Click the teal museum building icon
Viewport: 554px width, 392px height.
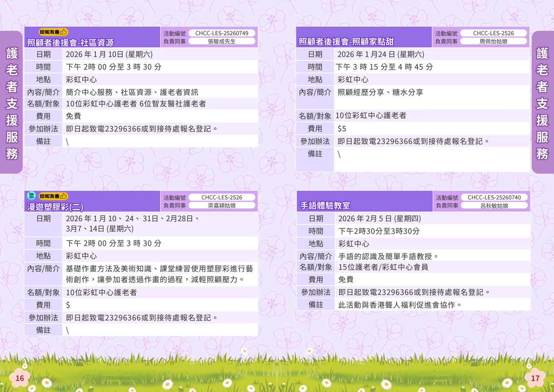[x=31, y=196]
